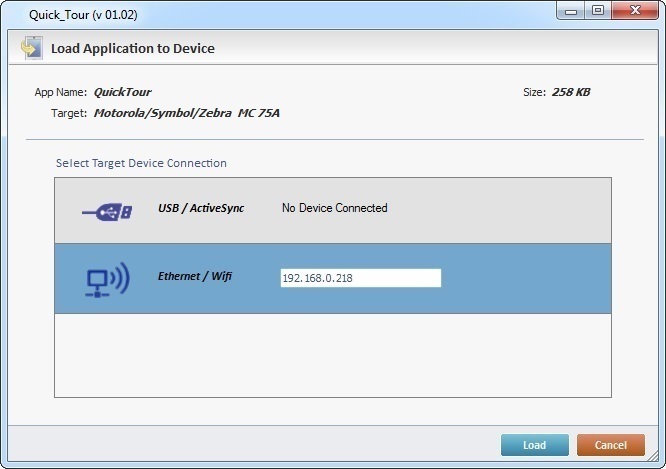This screenshot has height=469, width=666.
Task: Click the Load button
Action: [534, 445]
